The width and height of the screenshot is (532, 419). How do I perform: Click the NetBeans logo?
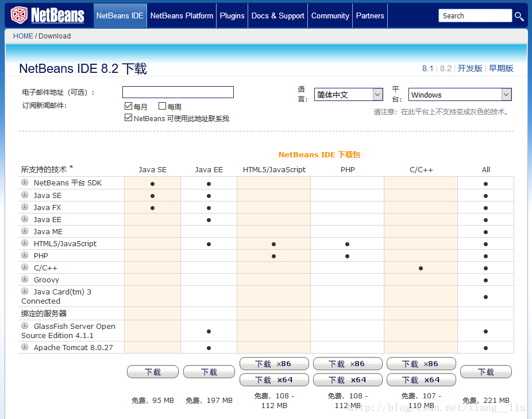click(x=48, y=15)
